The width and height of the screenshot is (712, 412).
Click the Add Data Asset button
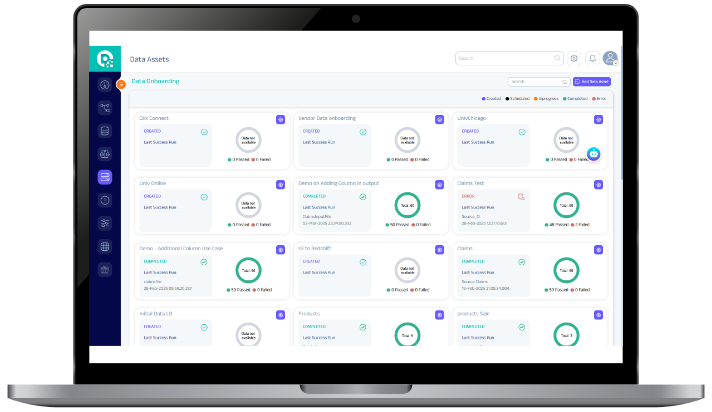pos(590,82)
